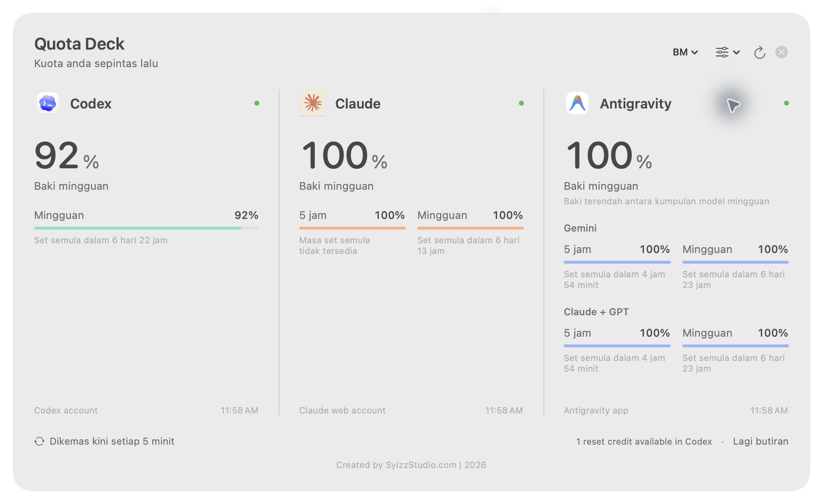Click the Claude green status dot
The image size is (823, 504).
tap(521, 103)
